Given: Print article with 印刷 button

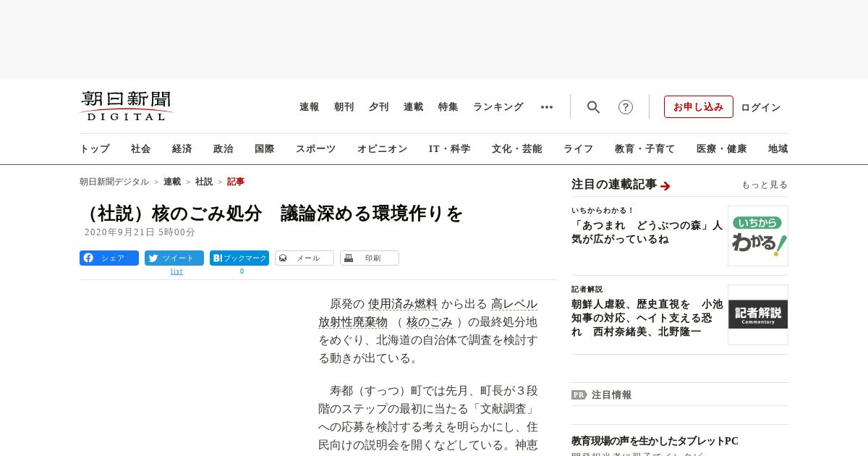Looking at the screenshot, I should (370, 258).
